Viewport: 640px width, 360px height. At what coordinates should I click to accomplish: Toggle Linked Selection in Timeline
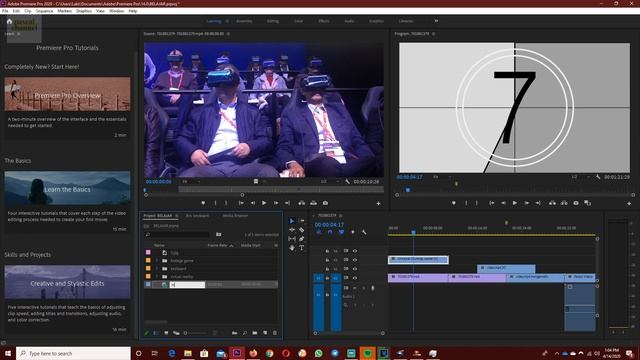(x=341, y=232)
